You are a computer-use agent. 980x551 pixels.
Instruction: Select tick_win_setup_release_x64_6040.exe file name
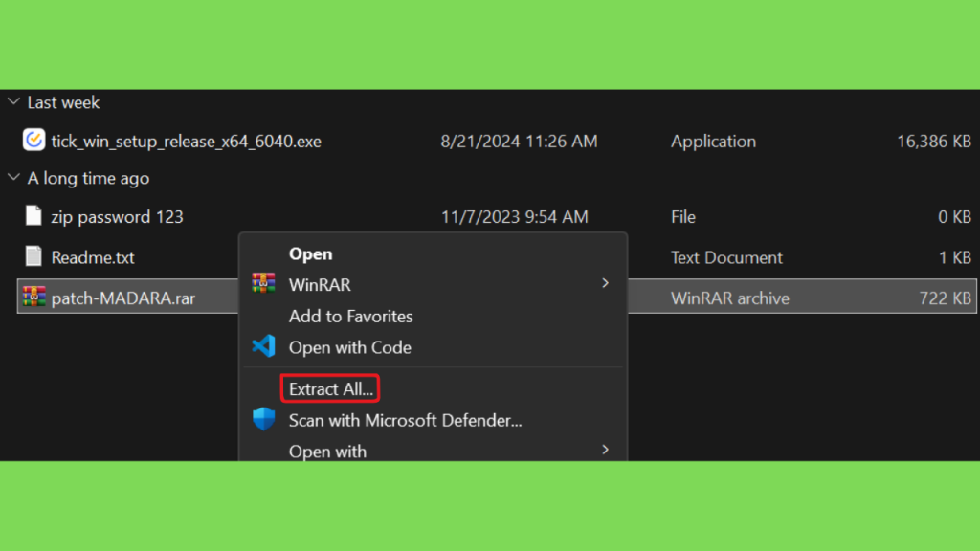(x=187, y=142)
